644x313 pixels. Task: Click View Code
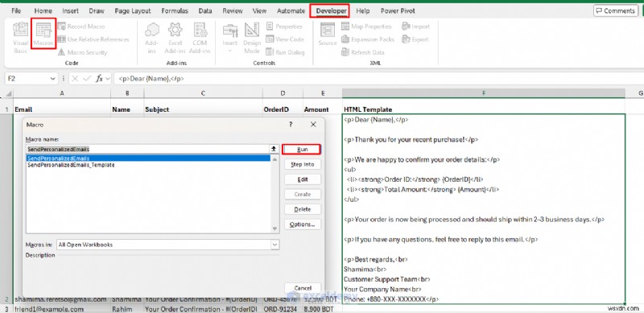pos(285,39)
